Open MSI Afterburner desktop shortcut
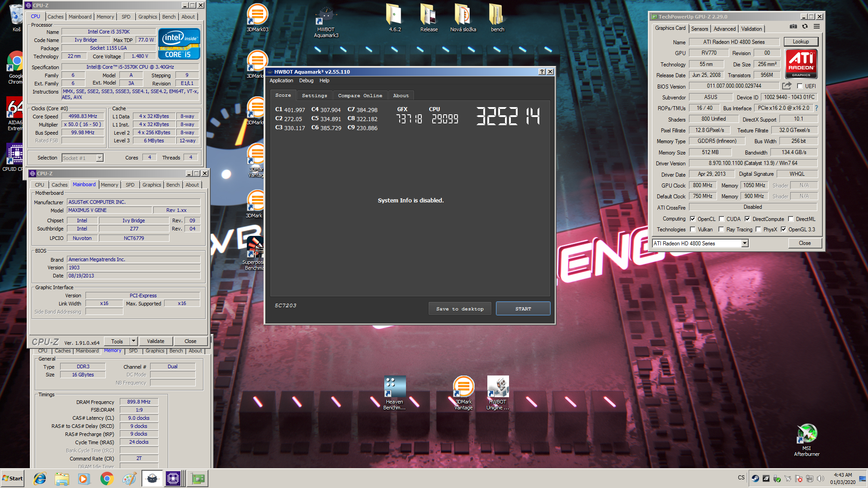This screenshot has width=868, height=488. (807, 440)
